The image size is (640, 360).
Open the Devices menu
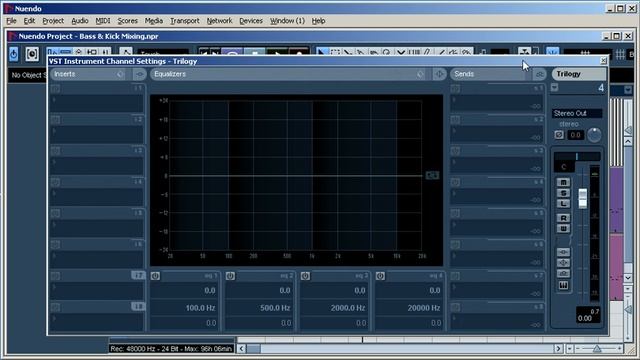pos(251,21)
